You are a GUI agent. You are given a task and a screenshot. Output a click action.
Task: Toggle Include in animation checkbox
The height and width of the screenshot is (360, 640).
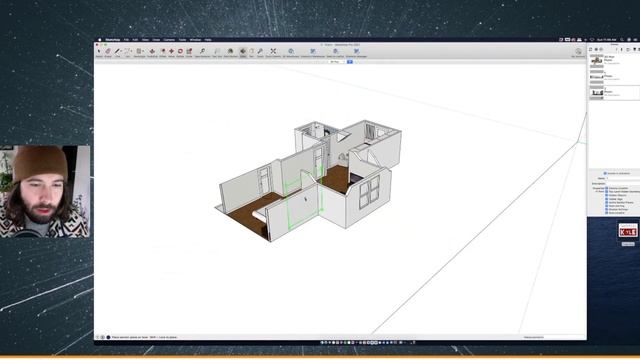(605, 173)
